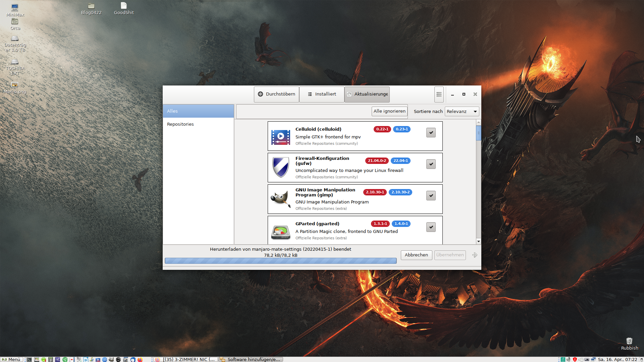The image size is (644, 362).
Task: Click Celluloid old version 0.22-1 badge
Action: click(x=382, y=129)
